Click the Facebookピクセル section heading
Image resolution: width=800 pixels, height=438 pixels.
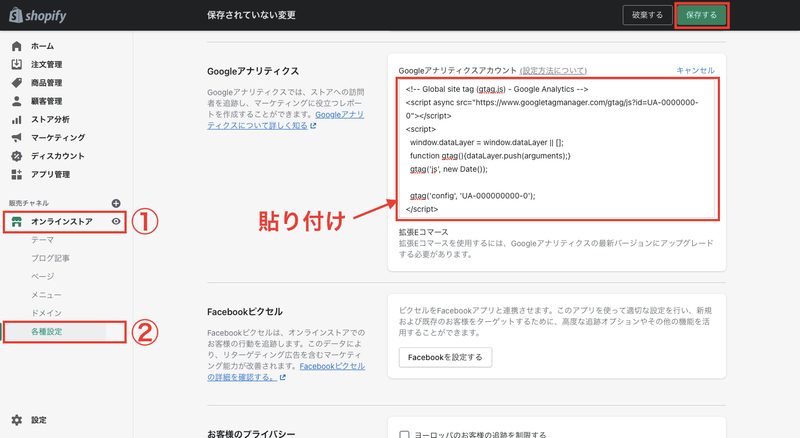[245, 312]
